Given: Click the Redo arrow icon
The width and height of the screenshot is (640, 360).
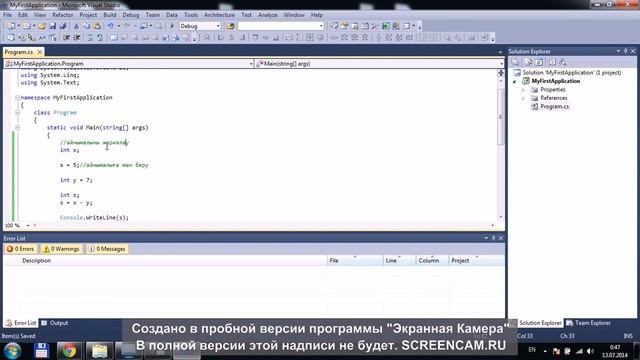Looking at the screenshot, I should tap(127, 26).
